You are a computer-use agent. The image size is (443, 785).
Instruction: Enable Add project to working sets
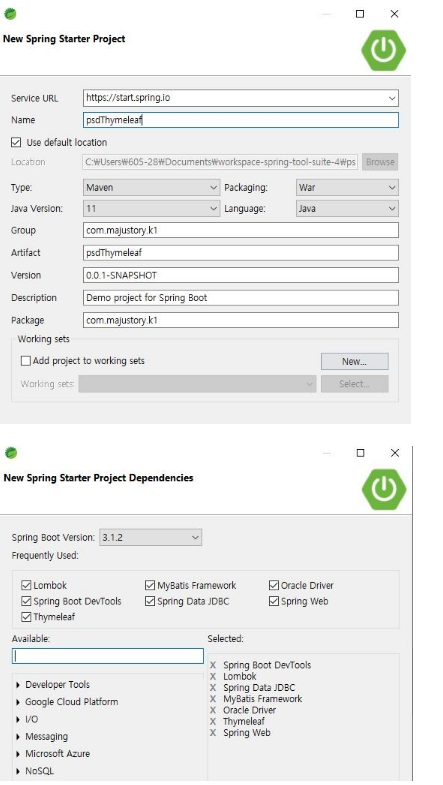(26, 361)
